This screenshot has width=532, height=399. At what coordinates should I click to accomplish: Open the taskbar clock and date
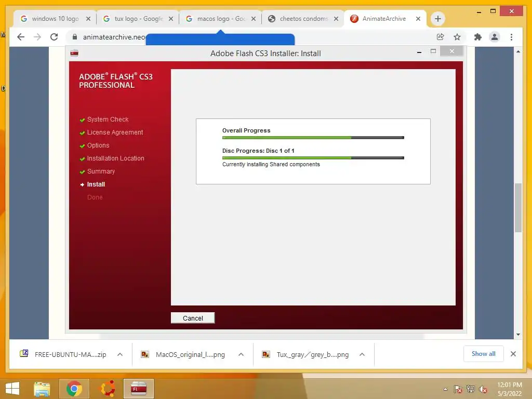pyautogui.click(x=509, y=389)
